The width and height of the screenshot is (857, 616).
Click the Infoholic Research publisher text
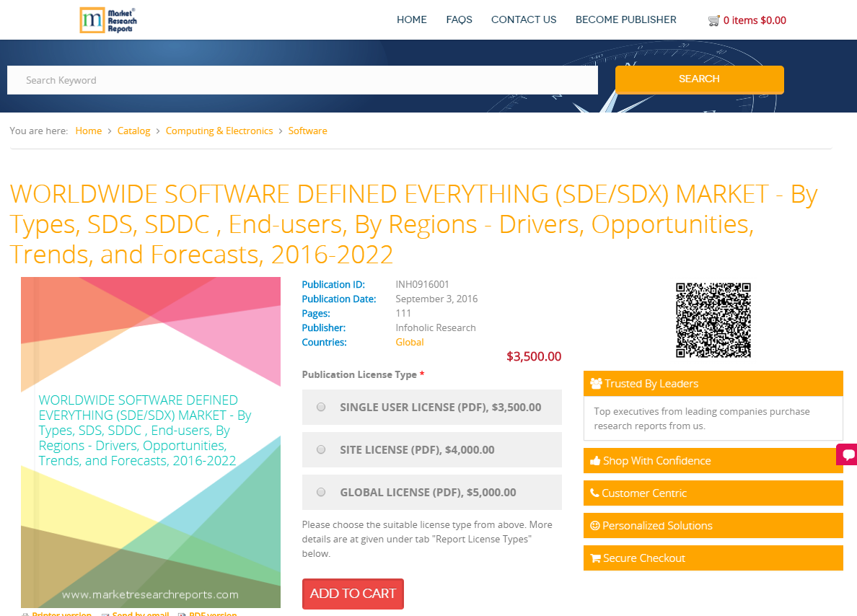(x=436, y=328)
